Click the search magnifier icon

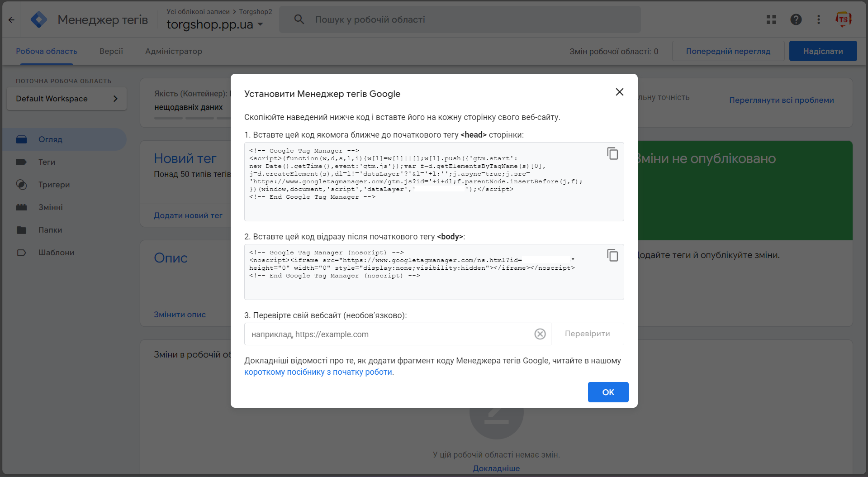pyautogui.click(x=299, y=19)
